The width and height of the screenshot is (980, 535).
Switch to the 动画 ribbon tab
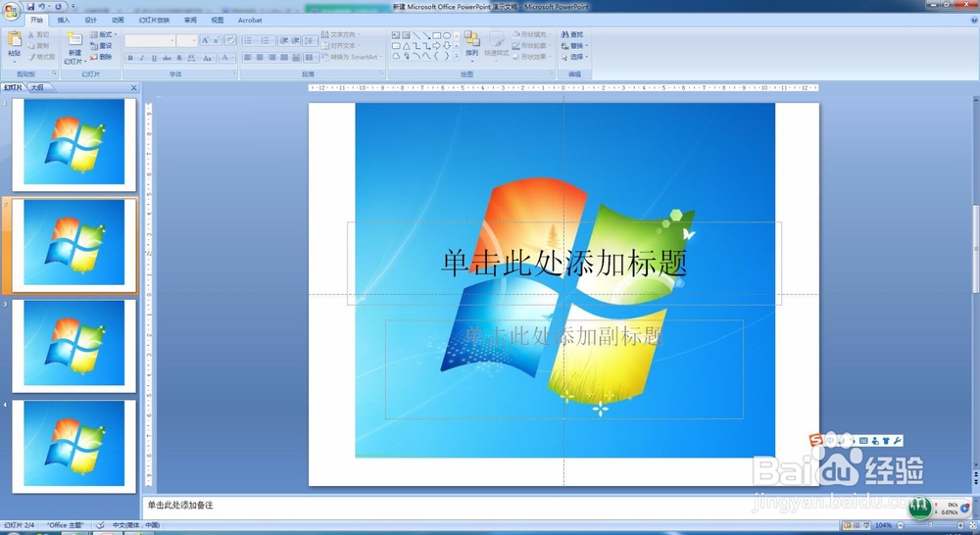(118, 20)
